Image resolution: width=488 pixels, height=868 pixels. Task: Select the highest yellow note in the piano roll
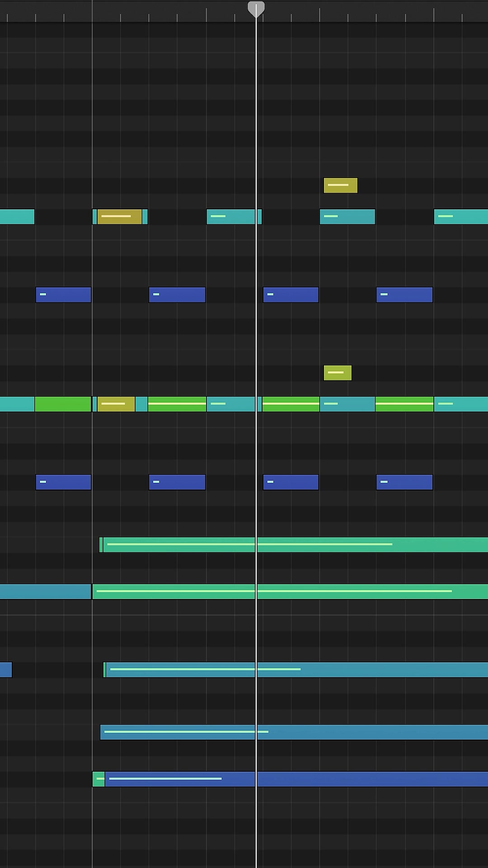point(340,185)
